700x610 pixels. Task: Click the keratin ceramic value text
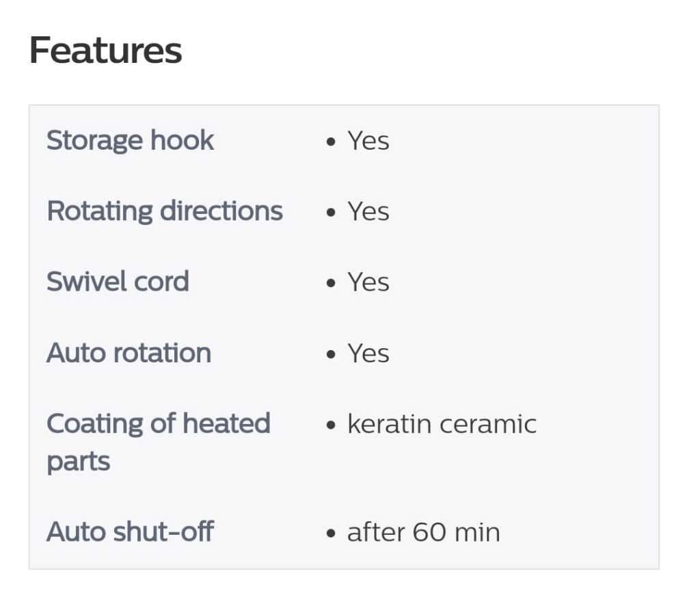(x=442, y=424)
